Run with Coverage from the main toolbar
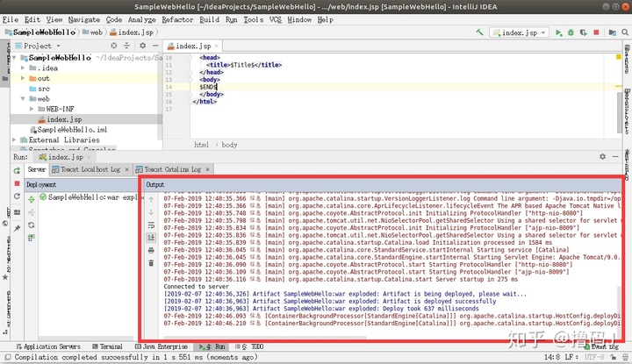The height and width of the screenshot is (364, 632). point(583,32)
